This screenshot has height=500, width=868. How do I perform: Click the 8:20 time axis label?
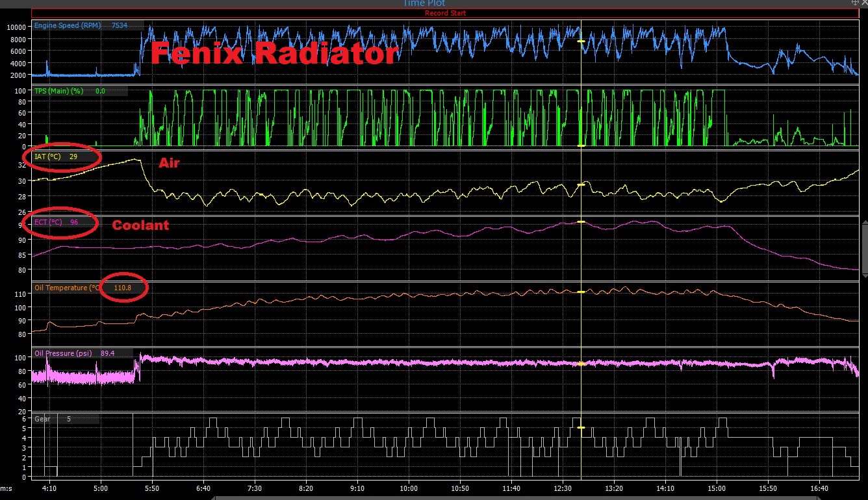[306, 488]
